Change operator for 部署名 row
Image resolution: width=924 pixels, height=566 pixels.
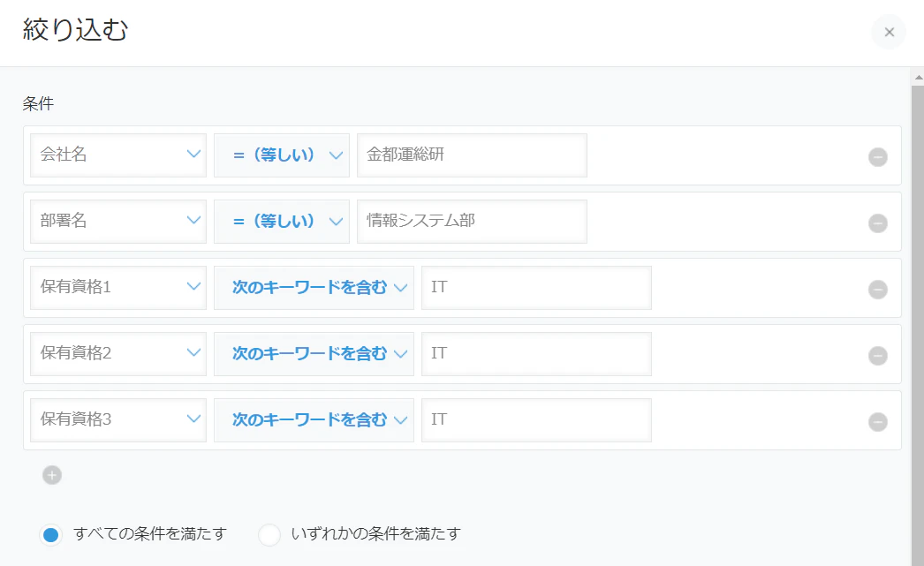click(282, 222)
